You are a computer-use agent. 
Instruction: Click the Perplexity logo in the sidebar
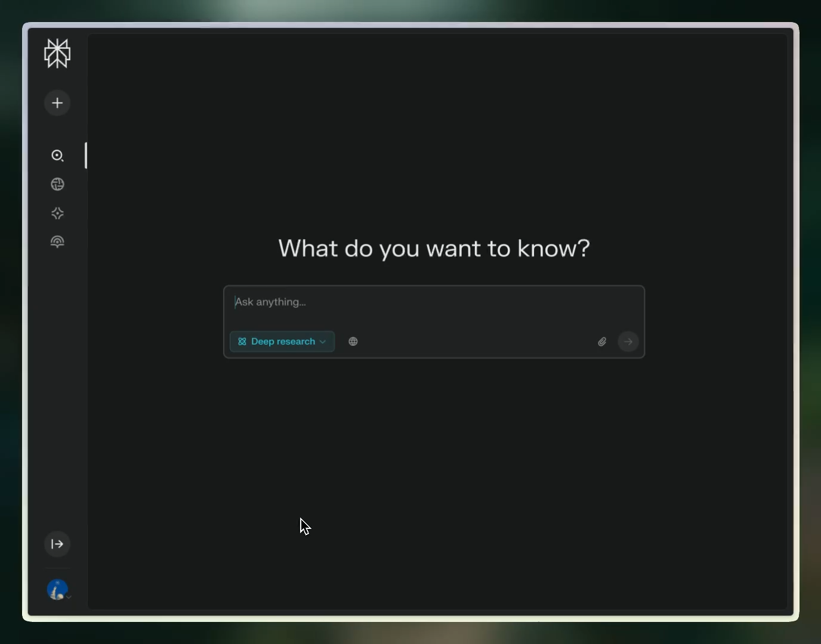point(57,54)
